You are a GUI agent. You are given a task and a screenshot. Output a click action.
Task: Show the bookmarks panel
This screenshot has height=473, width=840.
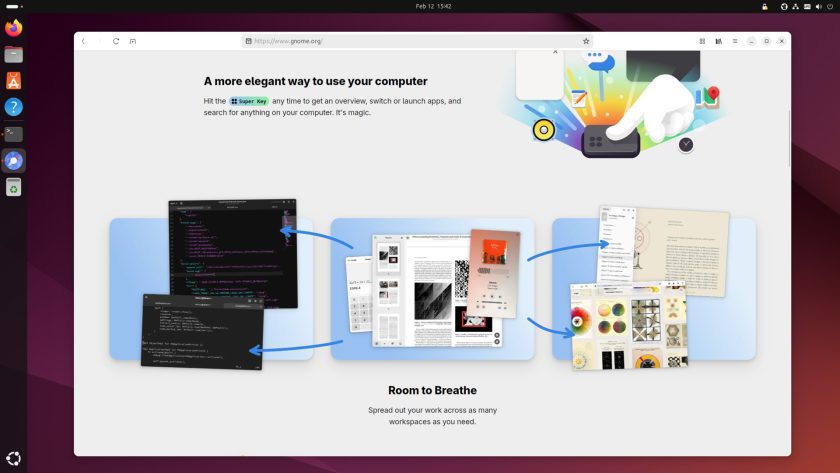point(718,41)
